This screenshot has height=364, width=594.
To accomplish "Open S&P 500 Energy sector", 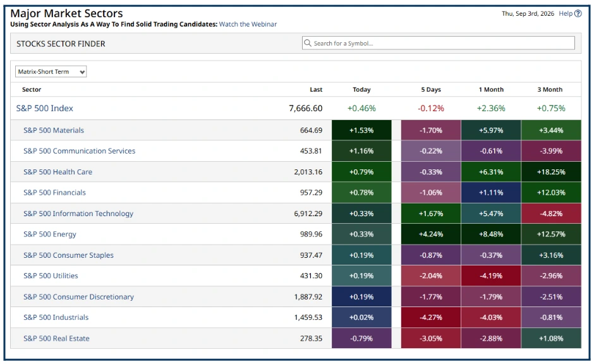I will coord(50,234).
